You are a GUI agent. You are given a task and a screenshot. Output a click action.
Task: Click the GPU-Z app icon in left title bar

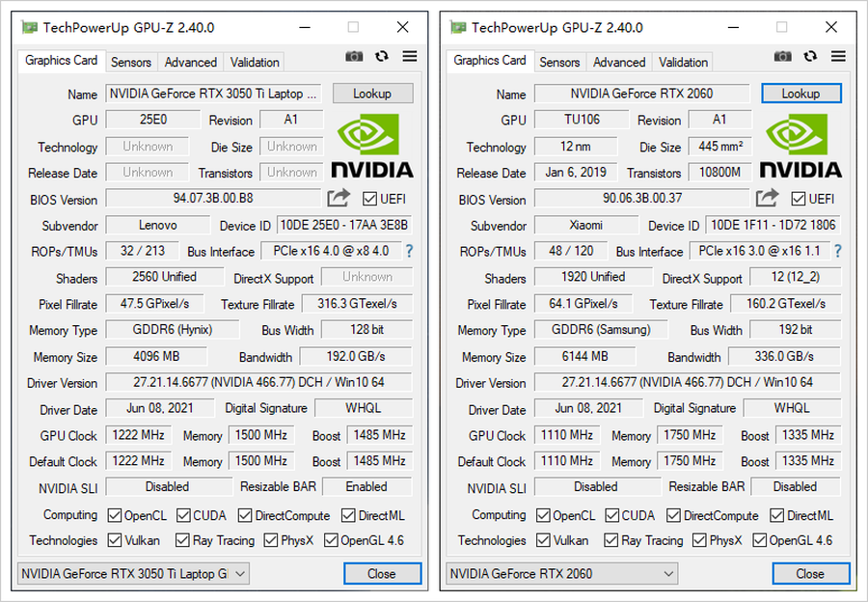[30, 27]
